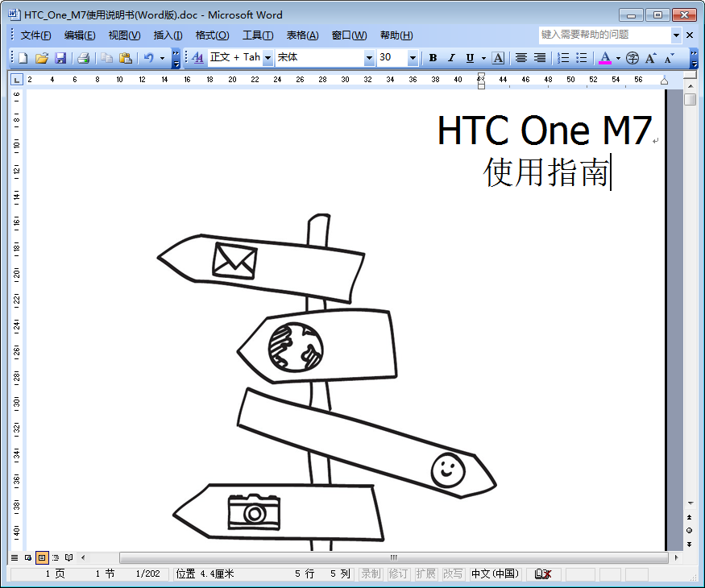Open the 窗口(W) menu
This screenshot has width=705, height=588.
(349, 35)
